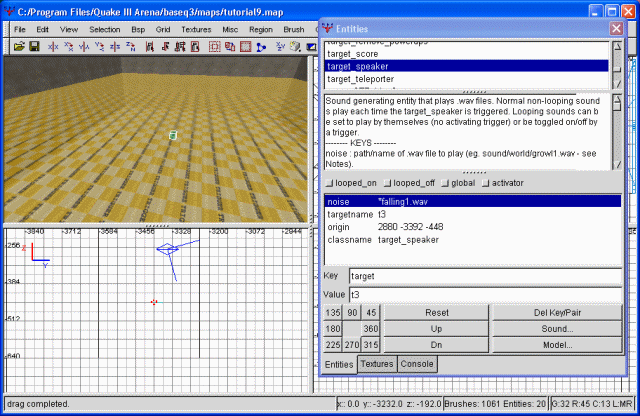Apply CSG Subtract to selection
640x416 pixels.
[215, 47]
